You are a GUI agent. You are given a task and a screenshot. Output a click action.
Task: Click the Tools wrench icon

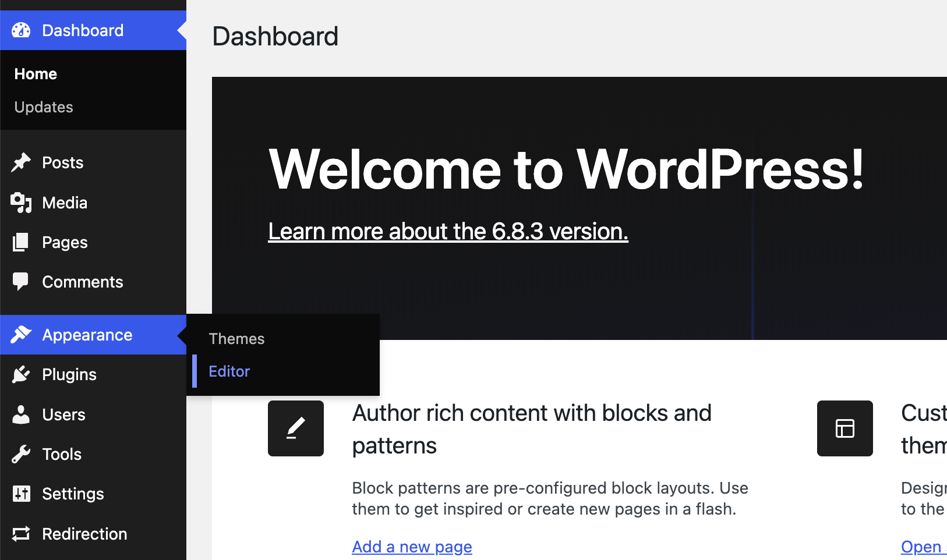(x=22, y=454)
